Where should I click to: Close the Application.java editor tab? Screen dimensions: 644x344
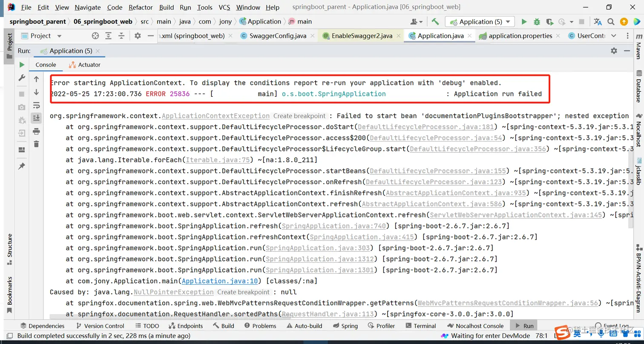point(469,36)
